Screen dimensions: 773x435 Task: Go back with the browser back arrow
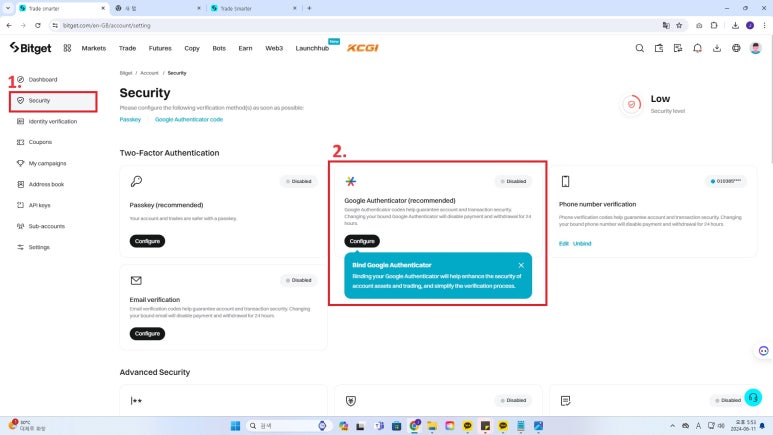pos(9,25)
